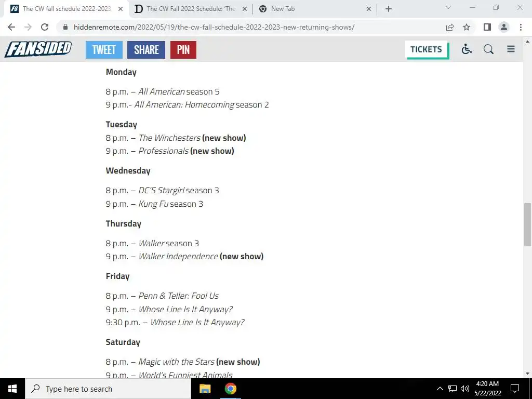Screen dimensions: 532x399
Task: Click the FanSided logo
Action: pyautogui.click(x=38, y=49)
